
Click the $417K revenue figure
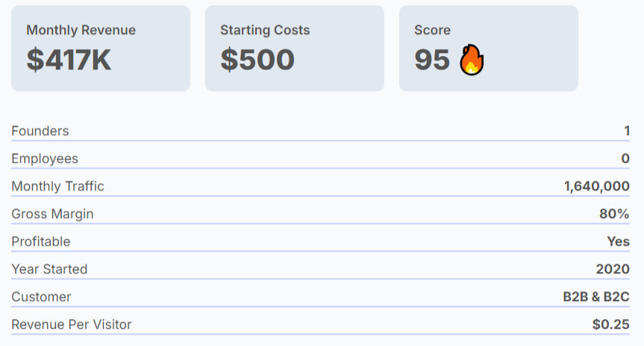point(69,60)
